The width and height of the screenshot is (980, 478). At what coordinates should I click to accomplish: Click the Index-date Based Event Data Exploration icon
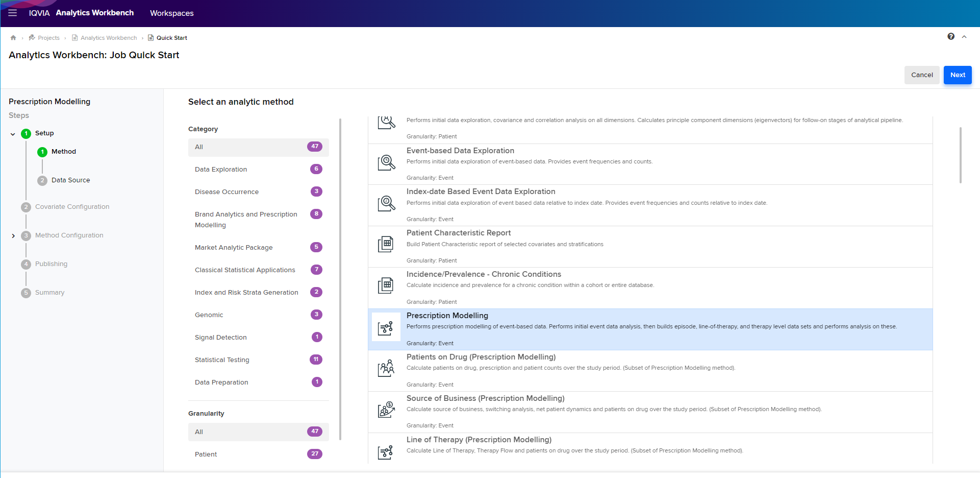pyautogui.click(x=387, y=203)
